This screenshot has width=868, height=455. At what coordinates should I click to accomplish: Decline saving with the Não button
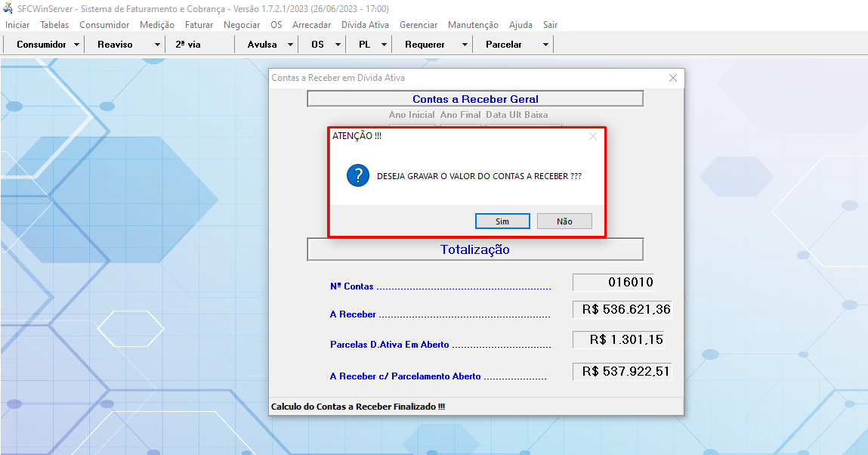564,221
